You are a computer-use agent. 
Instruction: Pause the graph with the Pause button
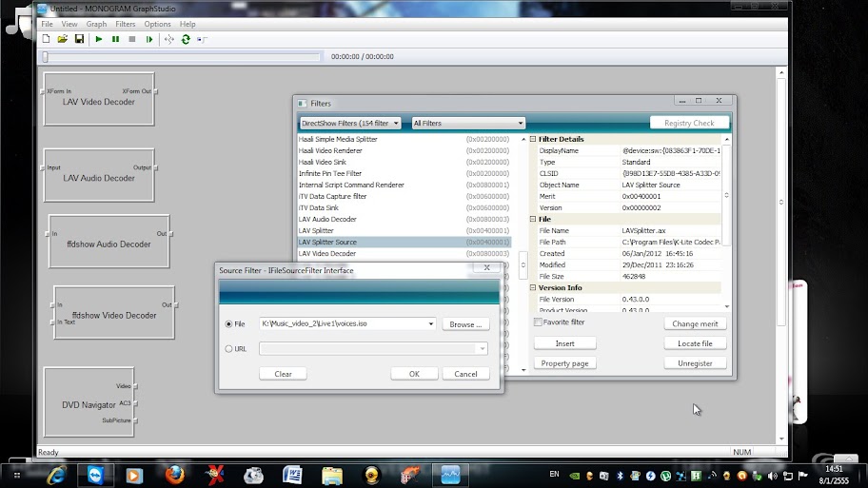point(115,39)
